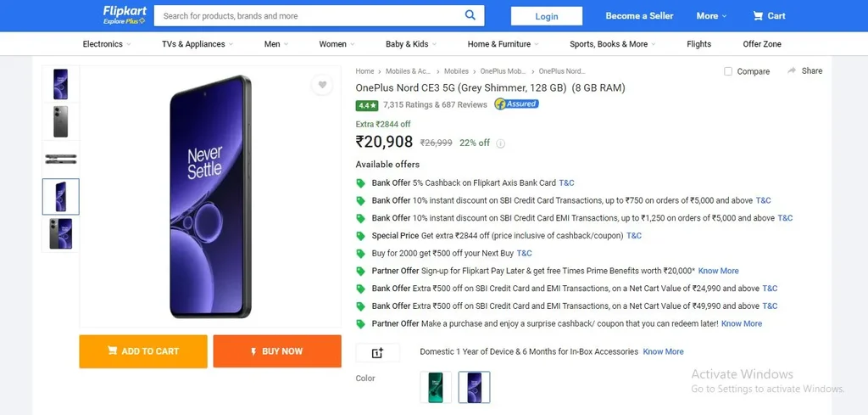
Task: Open the More dropdown in header
Action: [x=711, y=16]
